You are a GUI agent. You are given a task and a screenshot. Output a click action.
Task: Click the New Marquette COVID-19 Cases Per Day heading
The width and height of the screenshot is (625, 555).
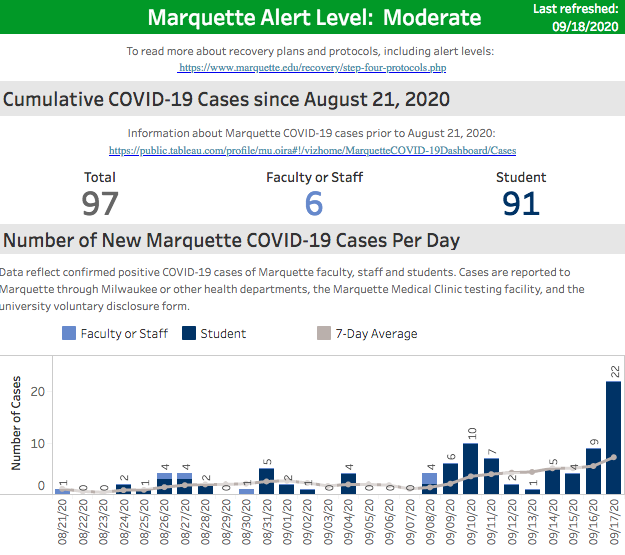(231, 240)
